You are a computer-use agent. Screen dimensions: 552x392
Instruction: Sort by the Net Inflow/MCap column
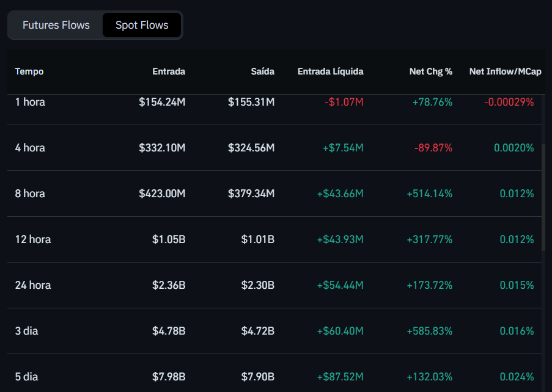506,71
